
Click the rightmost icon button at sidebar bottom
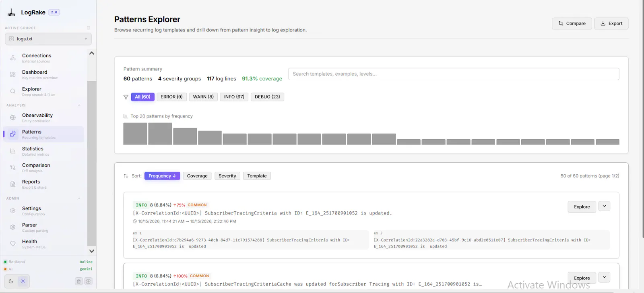point(89,281)
